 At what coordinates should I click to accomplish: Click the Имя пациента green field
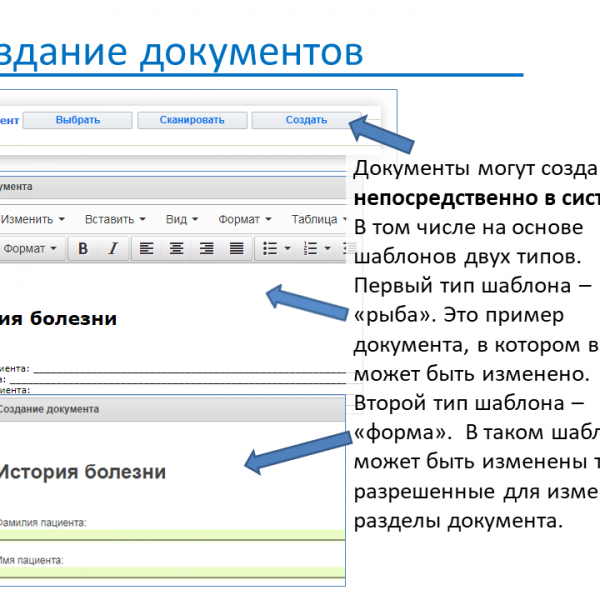172,574
